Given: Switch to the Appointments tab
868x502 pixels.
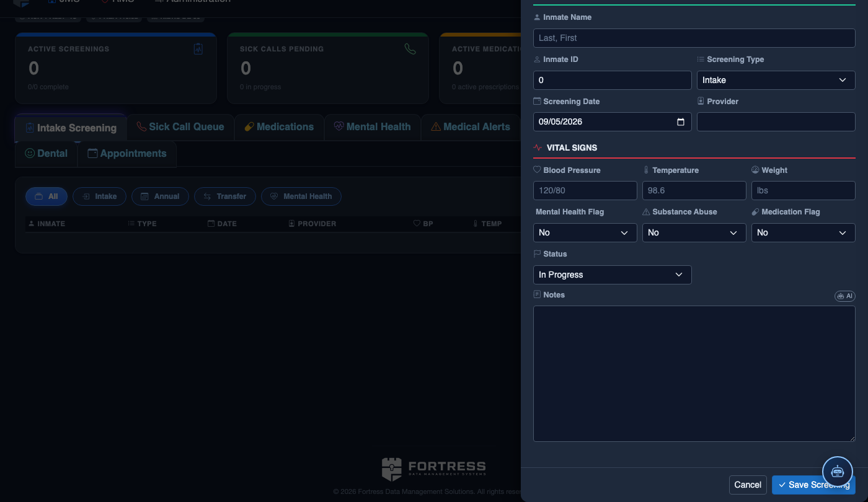Looking at the screenshot, I should click(x=127, y=154).
